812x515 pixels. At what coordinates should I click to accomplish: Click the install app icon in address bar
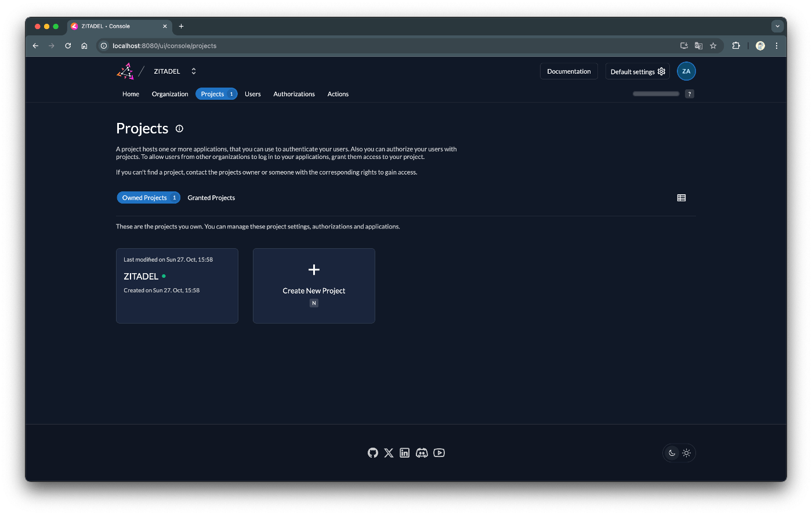[x=684, y=46]
